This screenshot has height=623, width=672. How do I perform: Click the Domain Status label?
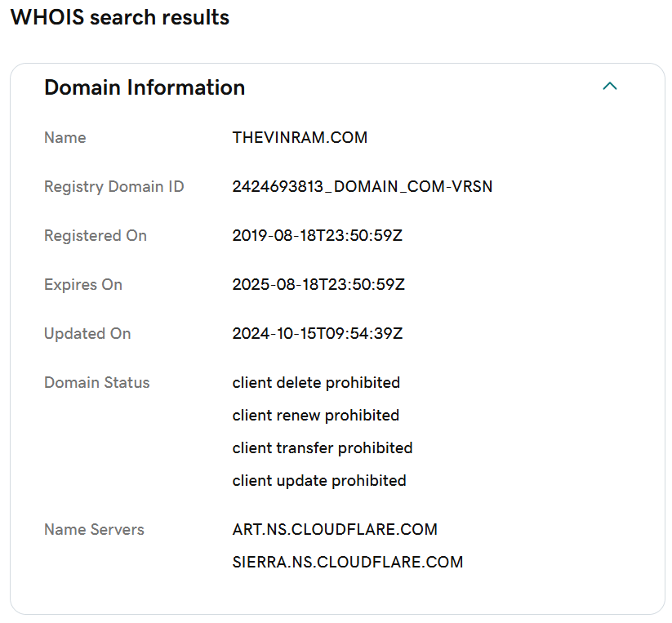coord(97,382)
